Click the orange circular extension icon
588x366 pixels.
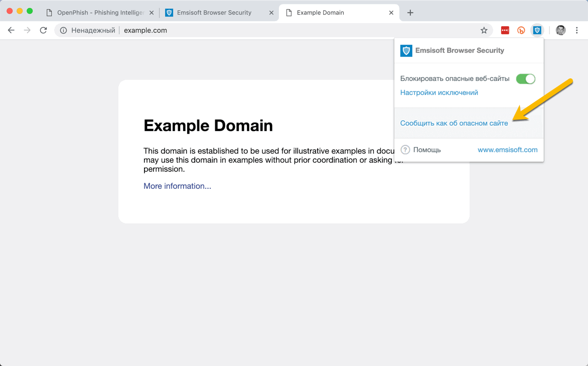pos(521,31)
